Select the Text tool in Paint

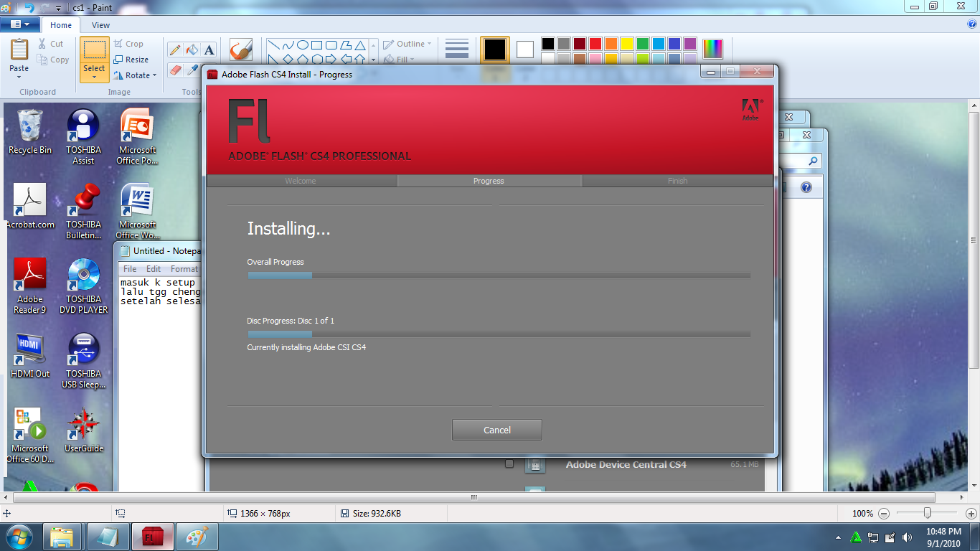209,48
